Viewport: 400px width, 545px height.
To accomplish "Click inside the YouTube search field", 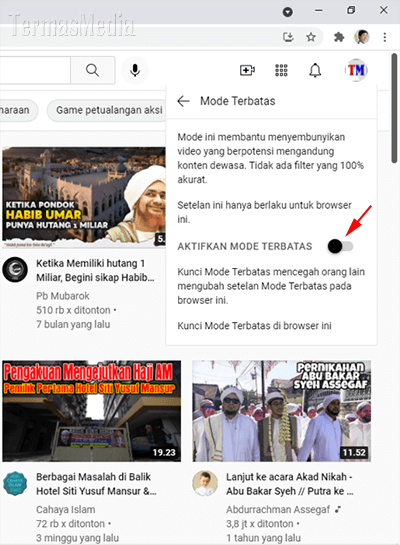I will [35, 70].
